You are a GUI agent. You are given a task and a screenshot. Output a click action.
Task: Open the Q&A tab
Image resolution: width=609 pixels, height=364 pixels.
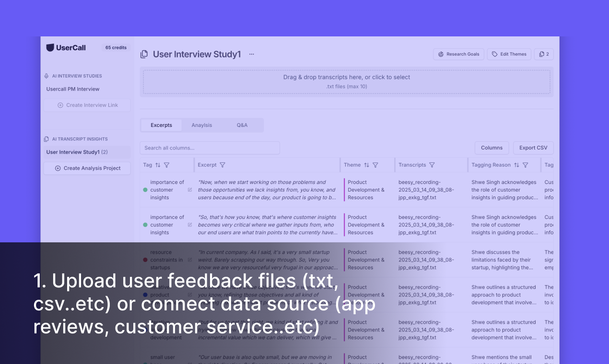[242, 125]
